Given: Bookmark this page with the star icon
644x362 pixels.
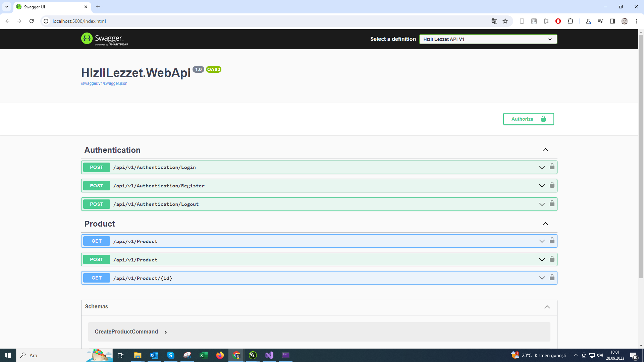Looking at the screenshot, I should 505,21.
